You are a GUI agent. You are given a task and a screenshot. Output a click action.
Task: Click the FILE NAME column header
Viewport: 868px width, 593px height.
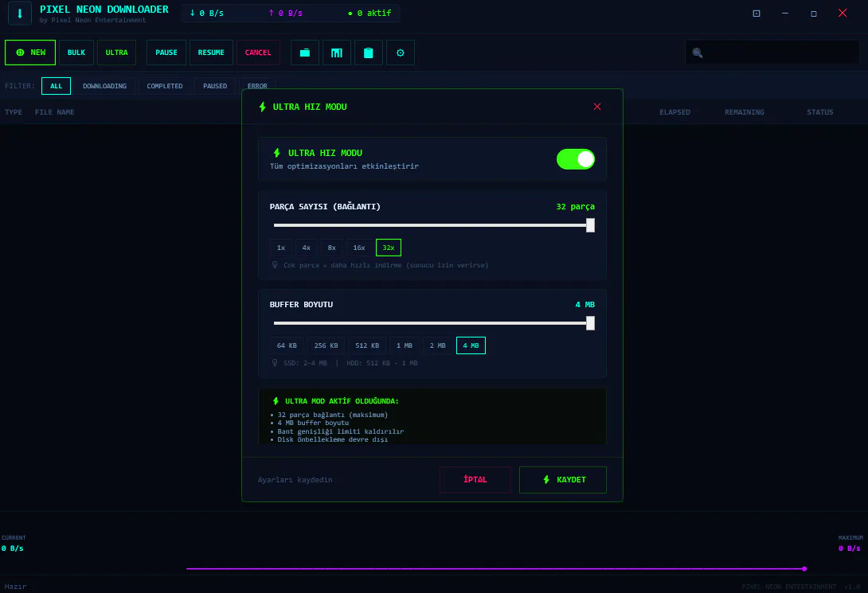[55, 112]
